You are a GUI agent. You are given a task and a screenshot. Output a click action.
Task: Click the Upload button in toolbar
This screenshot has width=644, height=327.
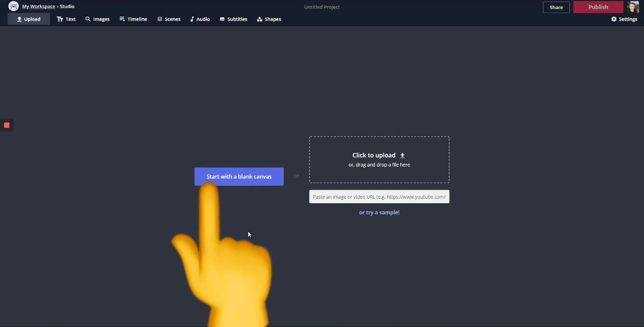pyautogui.click(x=29, y=19)
